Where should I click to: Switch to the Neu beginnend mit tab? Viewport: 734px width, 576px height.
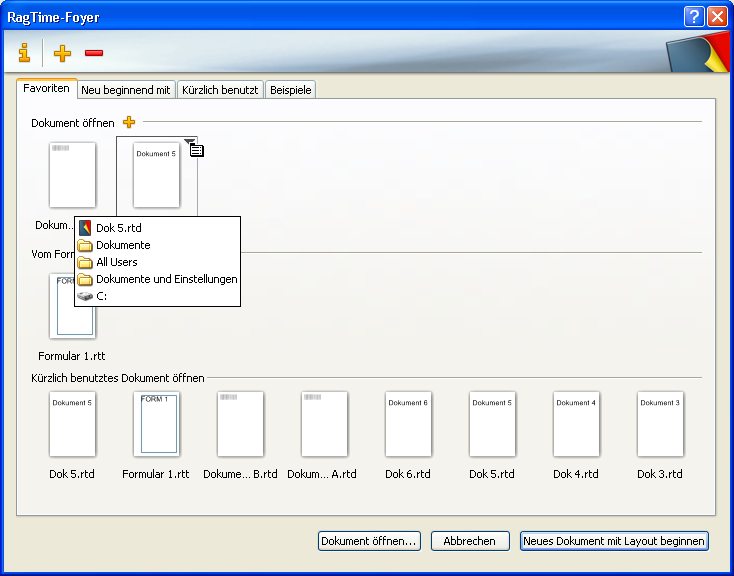click(x=127, y=90)
